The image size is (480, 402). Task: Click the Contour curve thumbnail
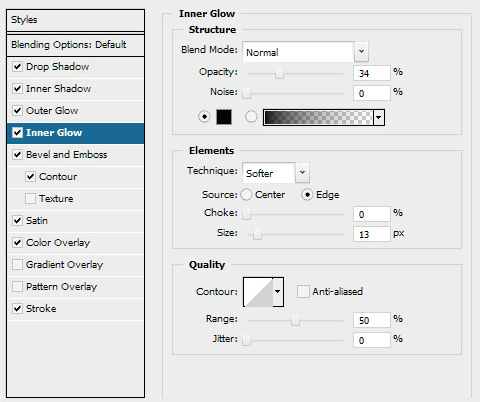click(258, 292)
